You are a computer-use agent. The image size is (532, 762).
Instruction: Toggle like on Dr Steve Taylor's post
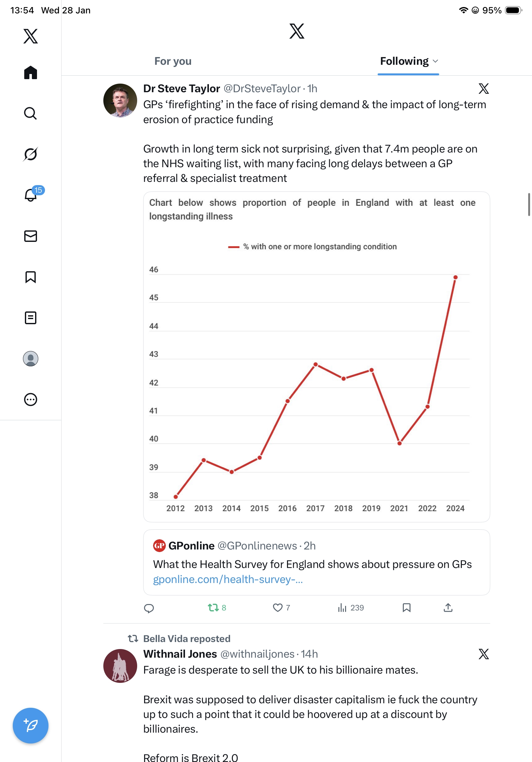pos(277,607)
